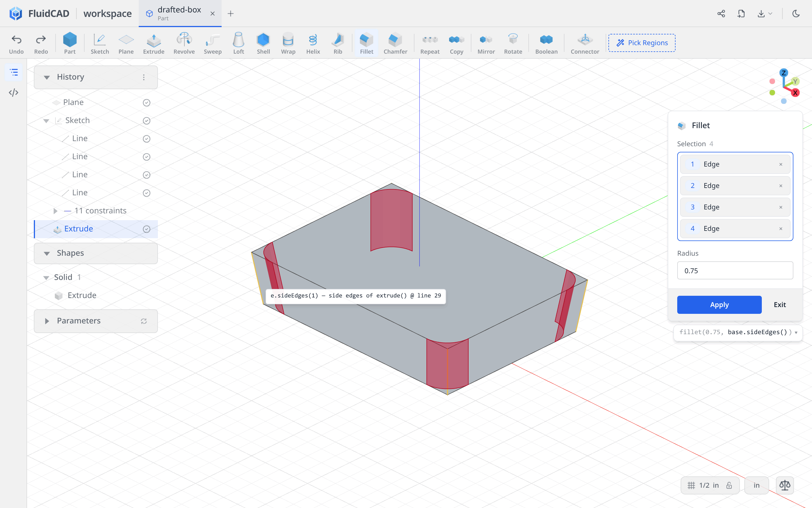Click the share icon in header

(721, 14)
